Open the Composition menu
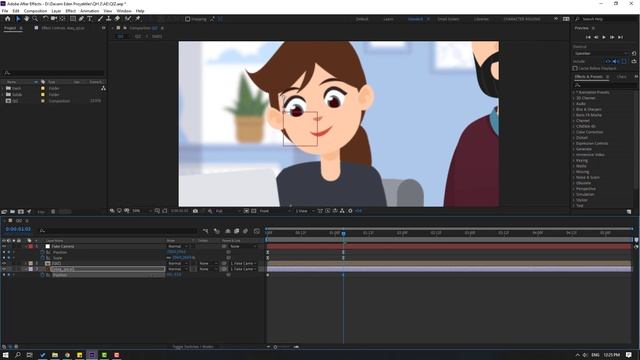640x360 pixels. pyautogui.click(x=36, y=11)
